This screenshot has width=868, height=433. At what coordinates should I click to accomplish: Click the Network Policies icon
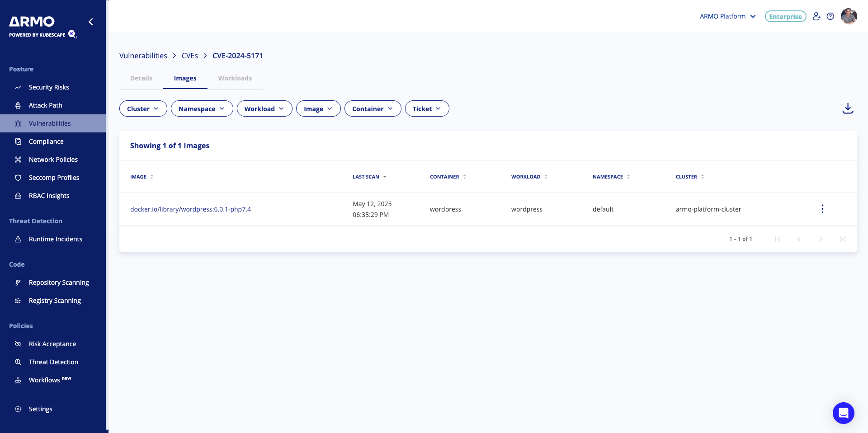tap(18, 160)
